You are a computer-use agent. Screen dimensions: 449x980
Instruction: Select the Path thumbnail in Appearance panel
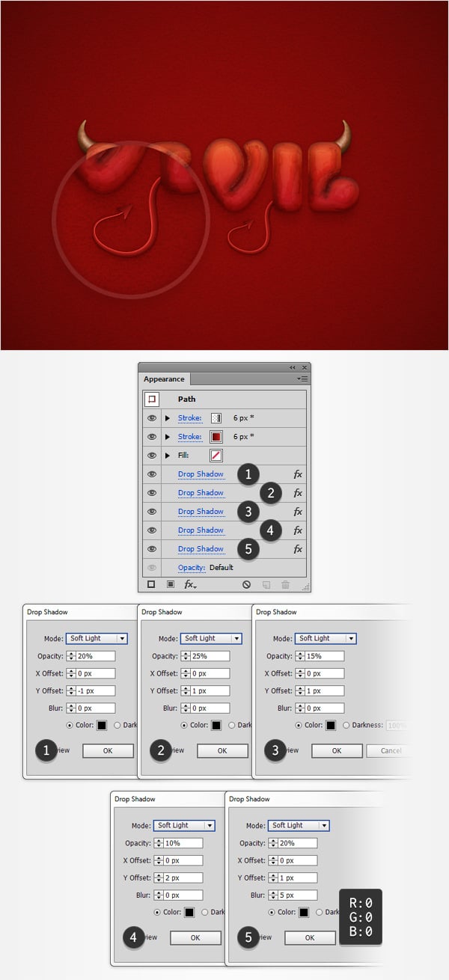(152, 399)
